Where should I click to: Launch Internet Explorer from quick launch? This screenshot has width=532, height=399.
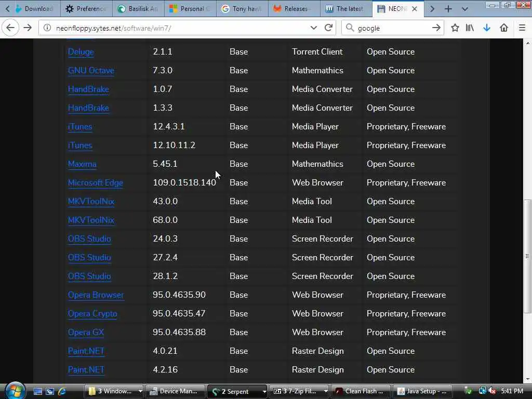tap(62, 391)
